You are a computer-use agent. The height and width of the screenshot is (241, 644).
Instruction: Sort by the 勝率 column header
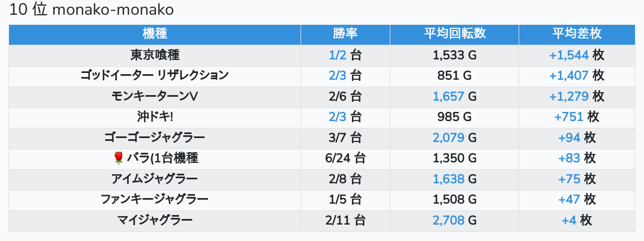click(x=345, y=35)
